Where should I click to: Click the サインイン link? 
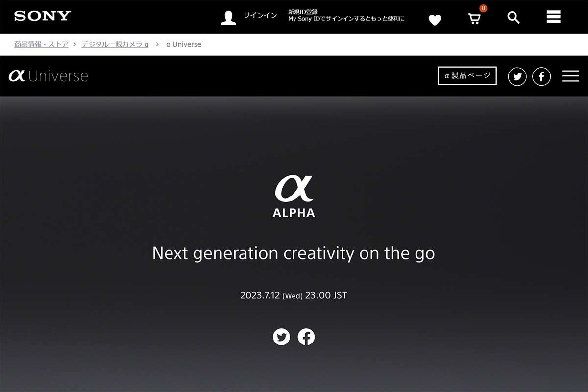pos(260,15)
